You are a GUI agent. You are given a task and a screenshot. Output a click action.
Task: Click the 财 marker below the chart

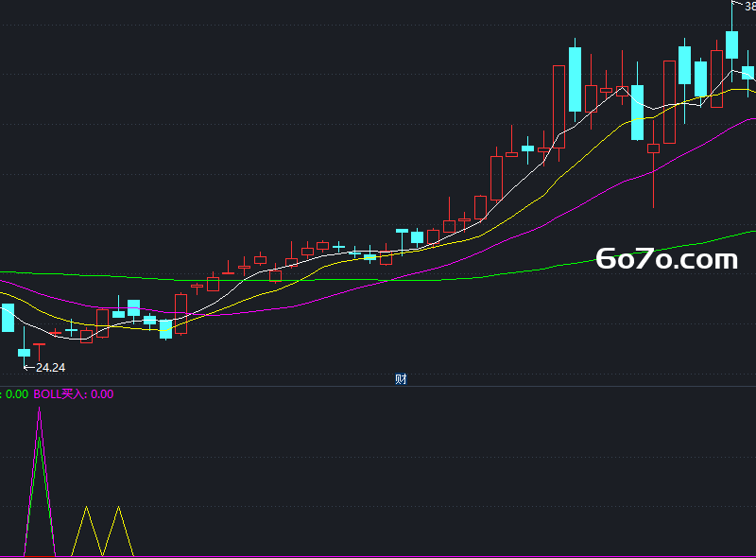[401, 379]
